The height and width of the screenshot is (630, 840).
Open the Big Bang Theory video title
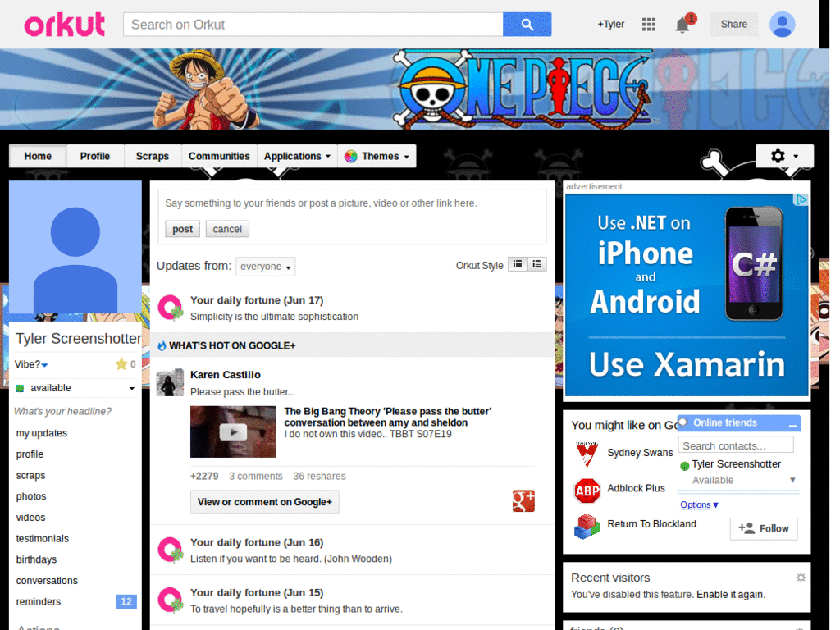(x=388, y=418)
